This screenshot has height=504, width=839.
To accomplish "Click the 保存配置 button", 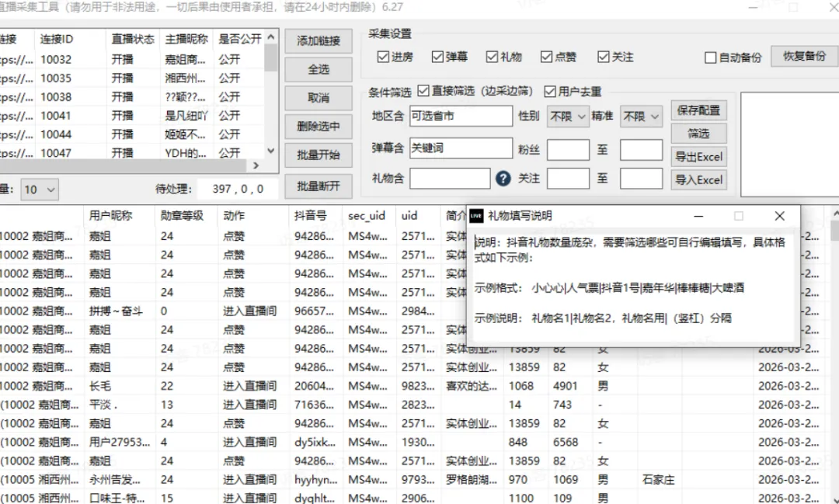I will 698,110.
